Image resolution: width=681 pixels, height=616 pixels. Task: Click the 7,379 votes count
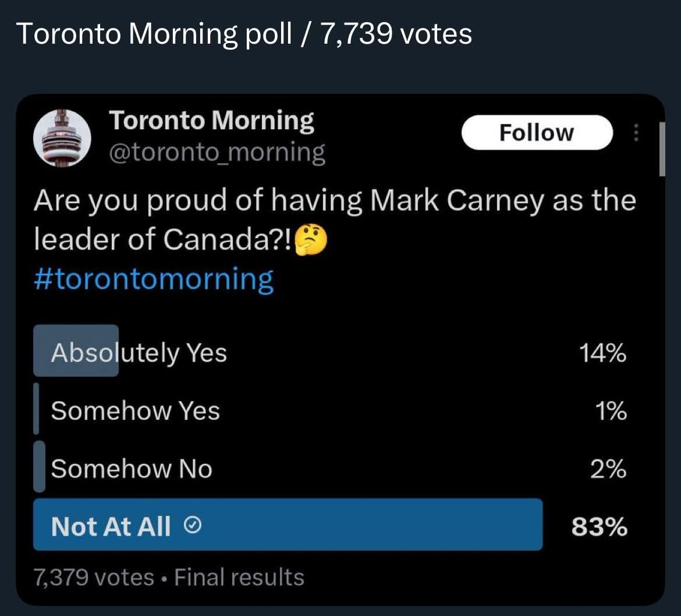[x=94, y=578]
